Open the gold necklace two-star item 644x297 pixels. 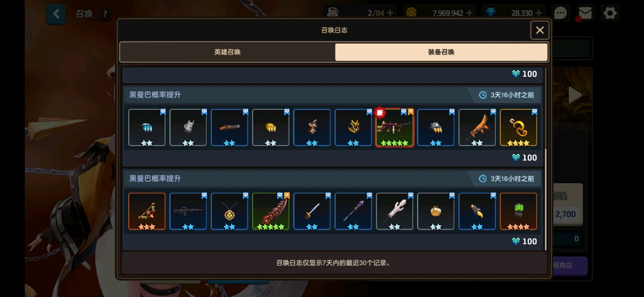[229, 211]
